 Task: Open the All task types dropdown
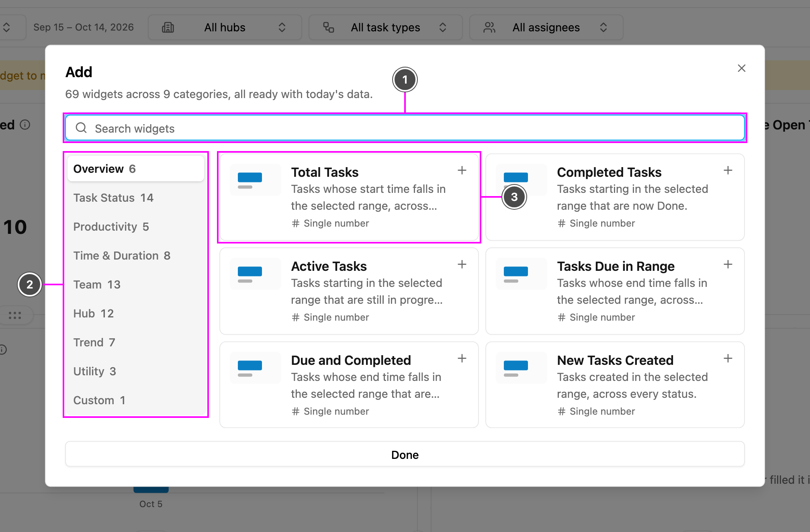click(386, 27)
